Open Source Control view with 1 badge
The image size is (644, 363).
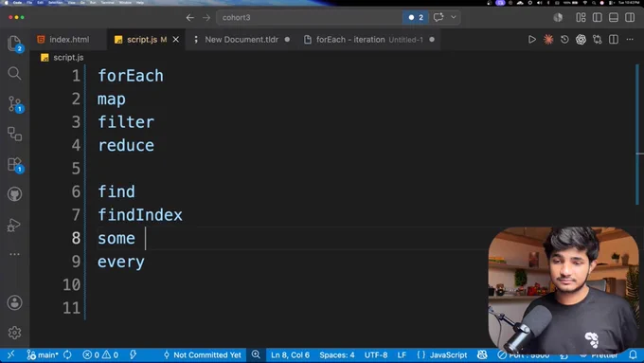15,104
